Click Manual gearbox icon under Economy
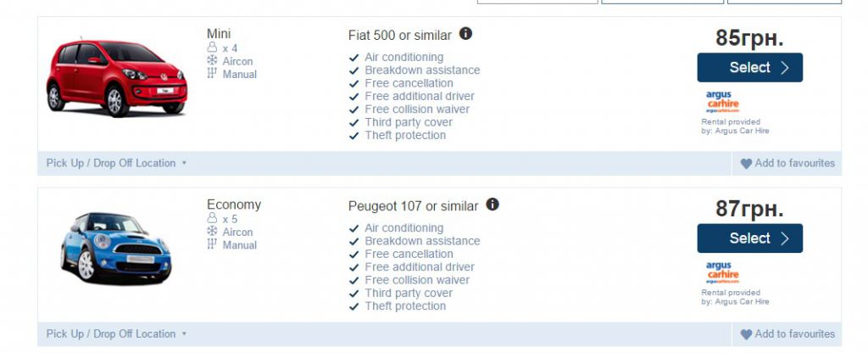This screenshot has width=868, height=353. click(x=212, y=244)
